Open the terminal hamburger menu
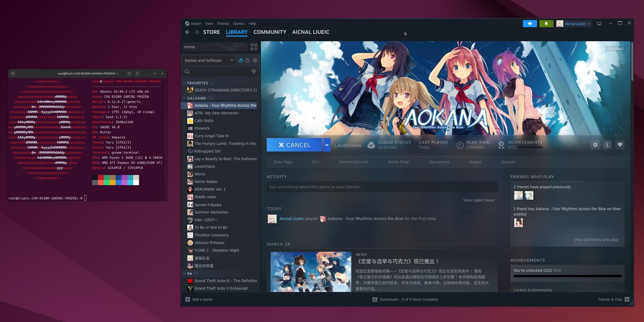644x322 pixels. tap(137, 73)
